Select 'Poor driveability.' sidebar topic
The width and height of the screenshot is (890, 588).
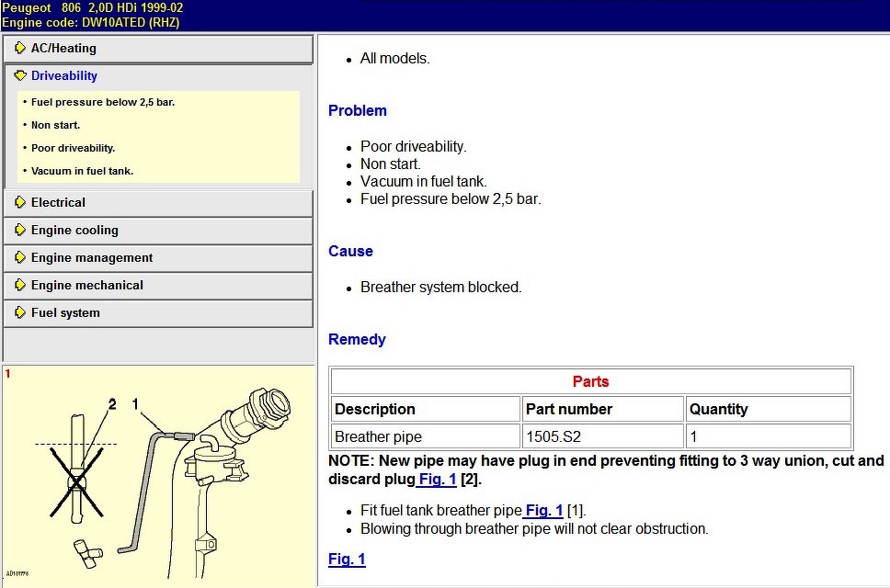[74, 148]
